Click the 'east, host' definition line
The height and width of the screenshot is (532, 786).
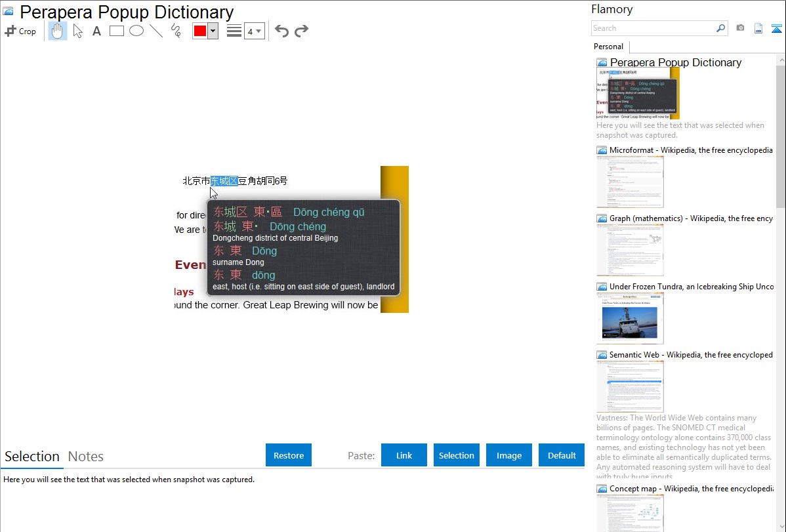click(303, 286)
